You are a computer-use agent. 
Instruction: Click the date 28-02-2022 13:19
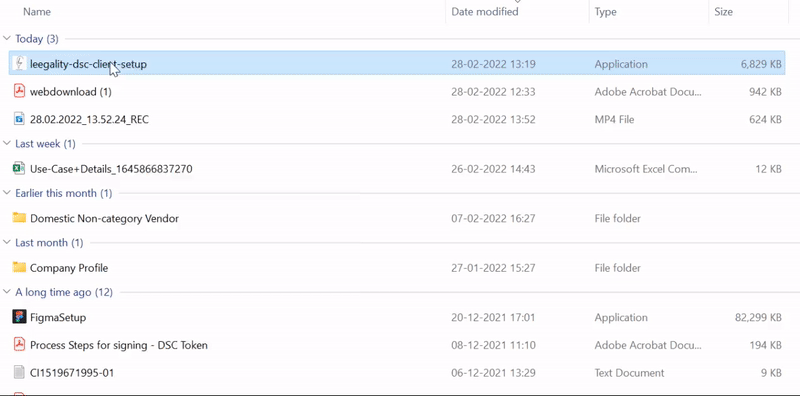(493, 64)
